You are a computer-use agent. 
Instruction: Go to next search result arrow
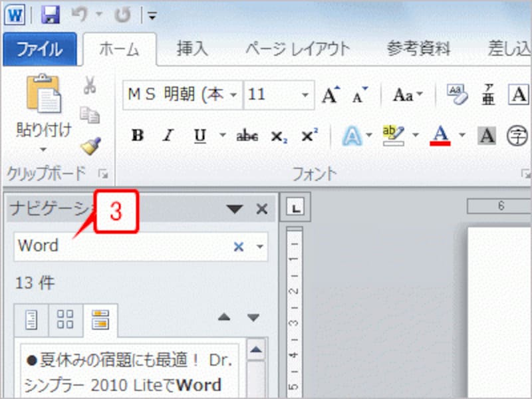tap(253, 318)
